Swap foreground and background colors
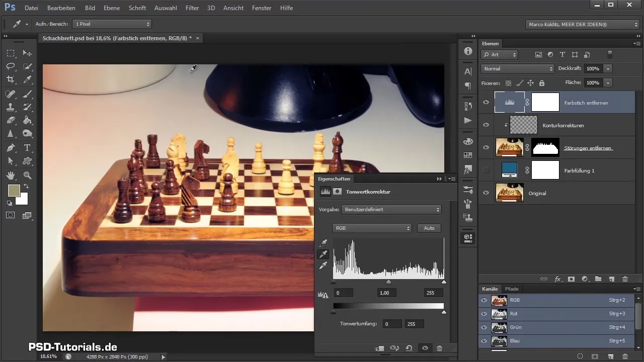 (26, 187)
